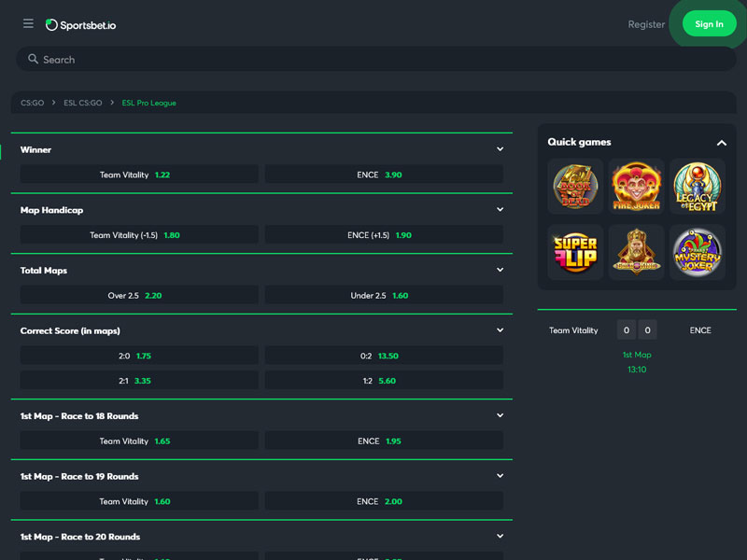The width and height of the screenshot is (747, 560).
Task: Pick Under 2.5 maps at 1.60
Action: [384, 295]
